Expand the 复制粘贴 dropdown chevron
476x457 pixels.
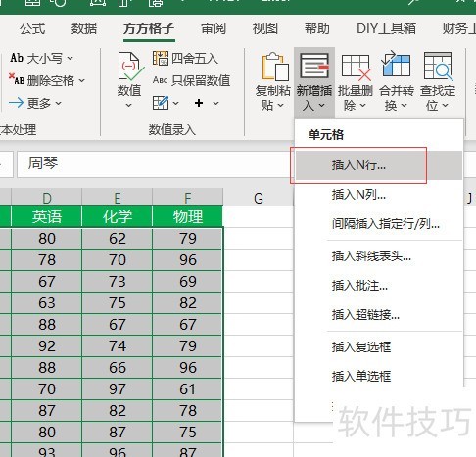[x=280, y=106]
